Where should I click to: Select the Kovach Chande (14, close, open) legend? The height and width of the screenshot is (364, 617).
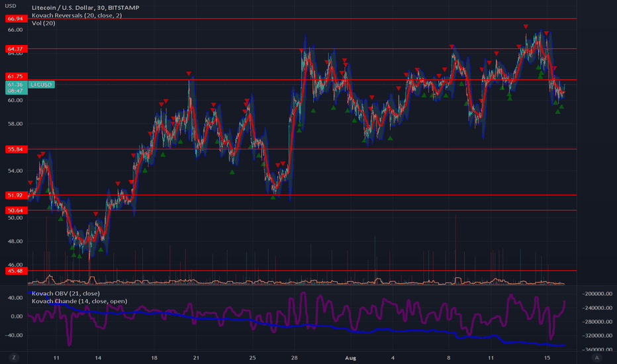coord(79,301)
